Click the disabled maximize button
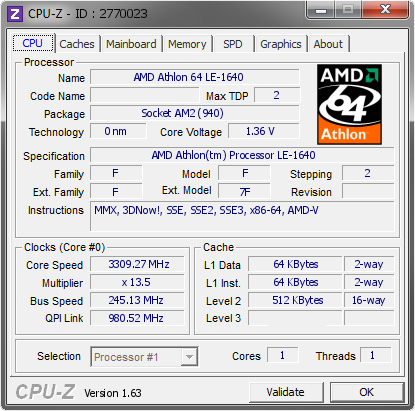The height and width of the screenshot is (411, 415). [x=348, y=10]
